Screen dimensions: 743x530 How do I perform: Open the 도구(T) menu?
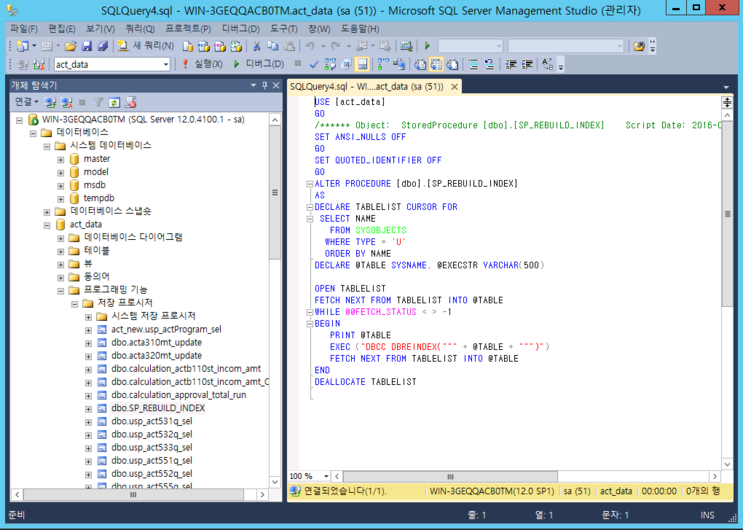[284, 29]
